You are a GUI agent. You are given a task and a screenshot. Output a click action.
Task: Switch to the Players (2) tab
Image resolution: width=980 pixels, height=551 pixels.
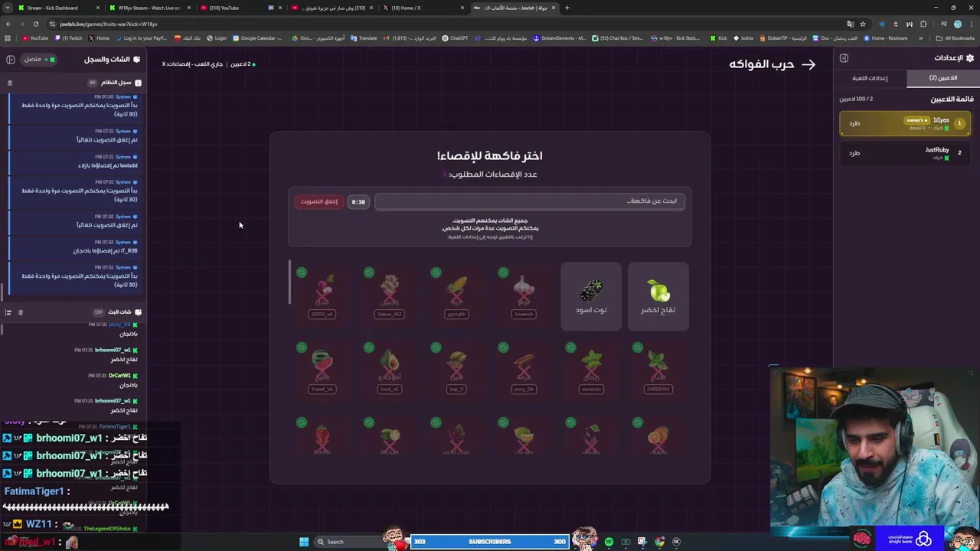click(943, 78)
